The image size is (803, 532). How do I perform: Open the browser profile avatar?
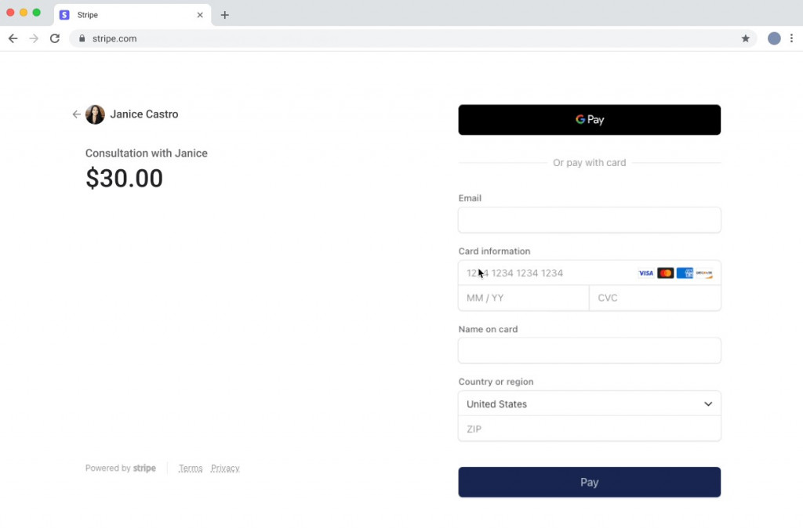point(774,38)
